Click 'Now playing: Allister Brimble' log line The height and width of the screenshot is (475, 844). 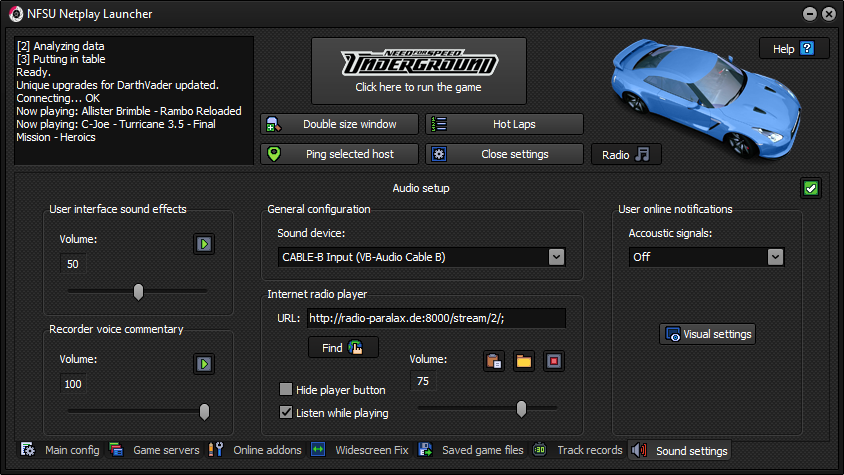129,111
